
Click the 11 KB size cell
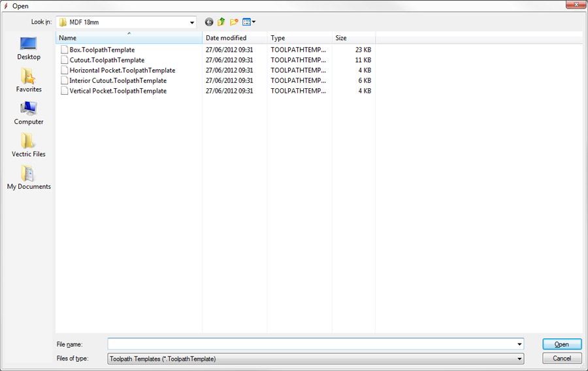click(x=363, y=60)
